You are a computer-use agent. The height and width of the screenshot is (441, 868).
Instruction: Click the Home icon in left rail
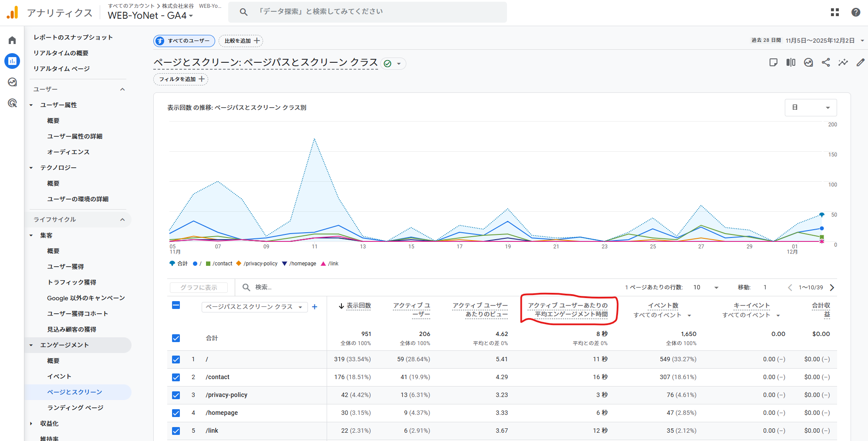point(12,41)
